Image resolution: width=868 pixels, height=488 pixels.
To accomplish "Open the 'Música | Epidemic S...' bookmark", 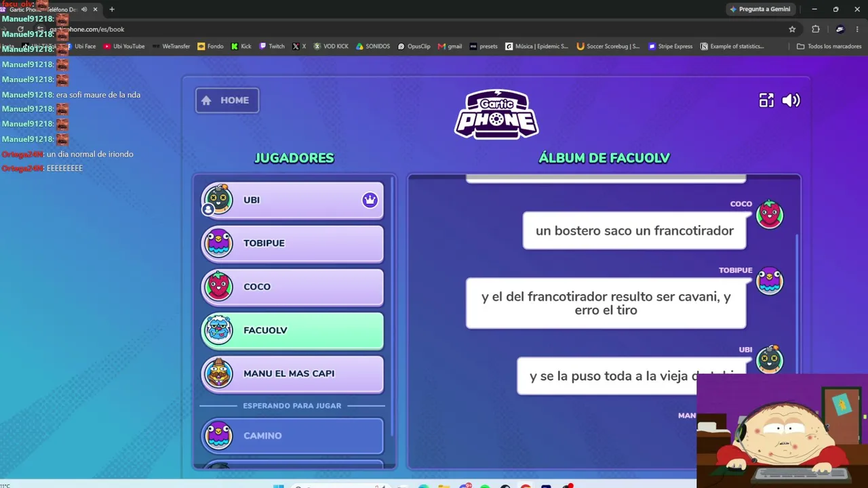I will point(536,46).
